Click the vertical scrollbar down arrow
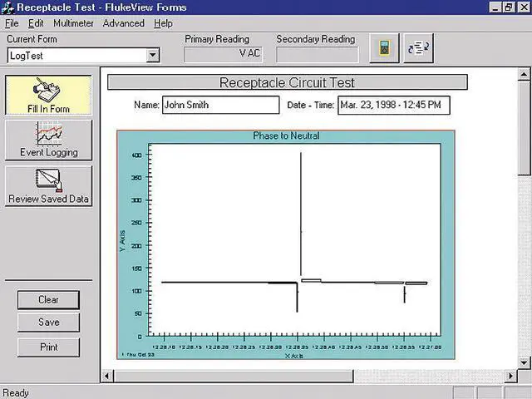The image size is (532, 399). point(525,362)
